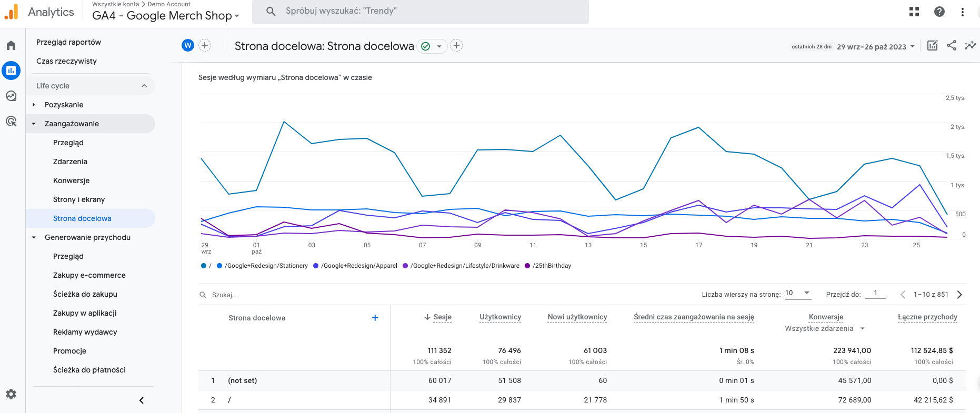Open the GA4 - Google Merch Shop account picker
This screenshot has height=413, width=980.
166,16
